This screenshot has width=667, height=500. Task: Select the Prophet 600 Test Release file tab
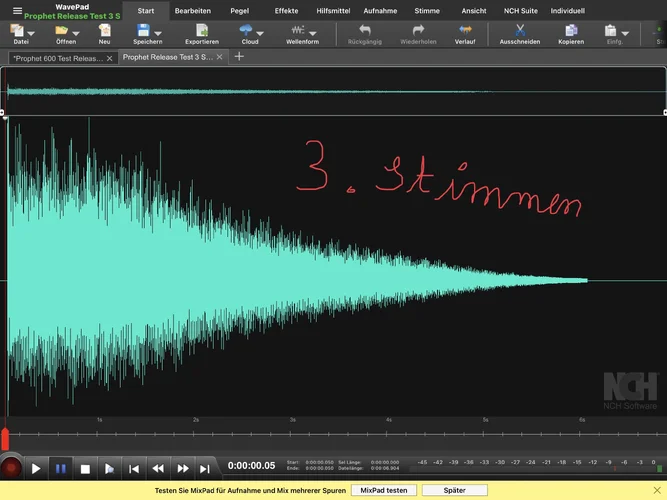(57, 57)
